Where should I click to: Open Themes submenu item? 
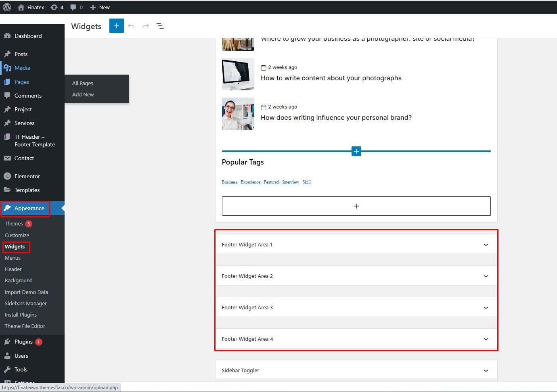point(14,223)
